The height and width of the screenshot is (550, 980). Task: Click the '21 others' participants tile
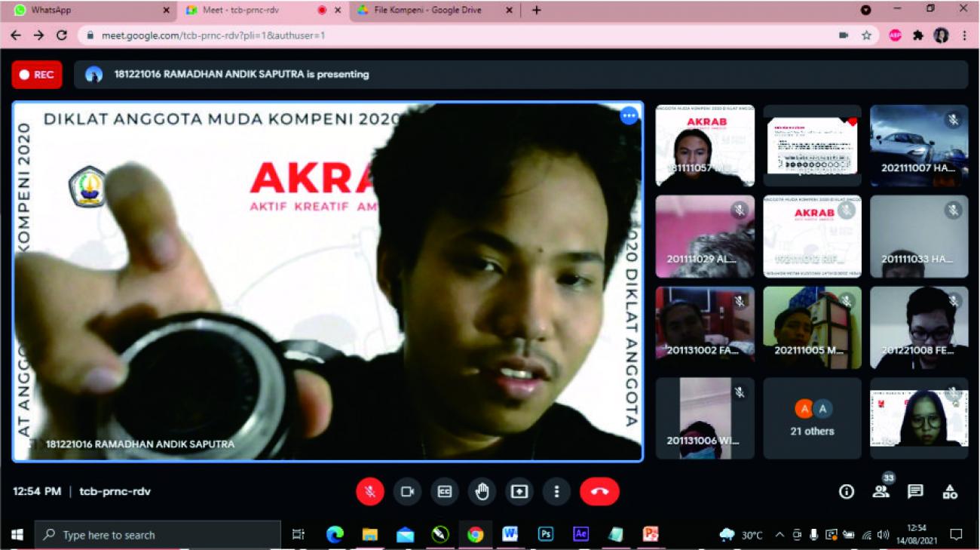click(812, 419)
